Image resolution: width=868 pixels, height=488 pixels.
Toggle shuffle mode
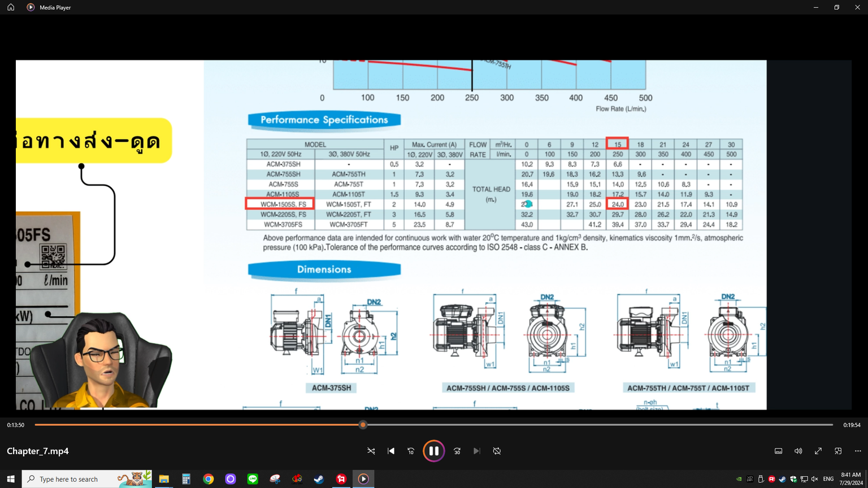click(371, 451)
